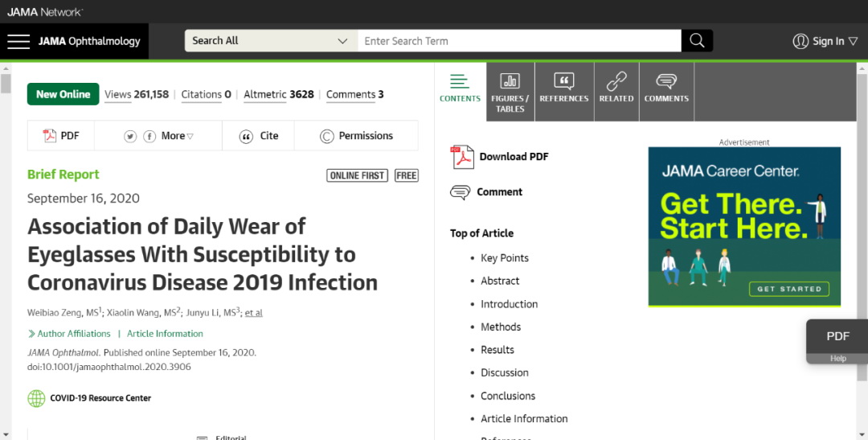
Task: Click the Figures / Tables bar chart icon
Action: [x=510, y=81]
